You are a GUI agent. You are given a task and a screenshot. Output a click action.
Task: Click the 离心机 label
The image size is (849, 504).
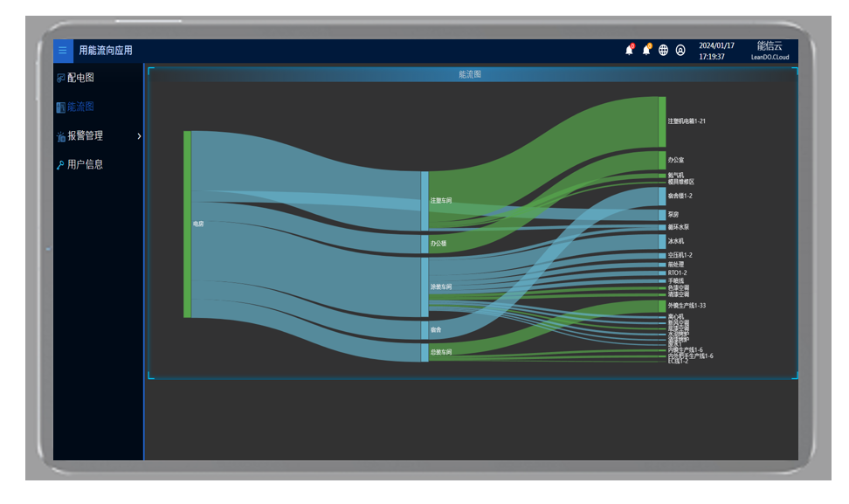click(x=676, y=317)
